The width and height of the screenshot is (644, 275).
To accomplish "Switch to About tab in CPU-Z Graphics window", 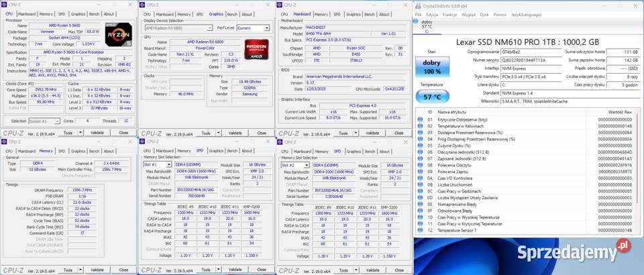I will coord(247,14).
